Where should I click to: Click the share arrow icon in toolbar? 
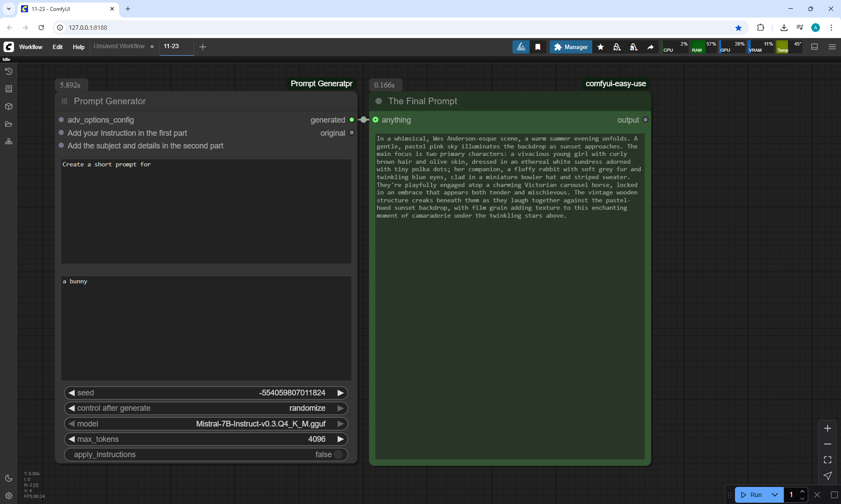[650, 47]
